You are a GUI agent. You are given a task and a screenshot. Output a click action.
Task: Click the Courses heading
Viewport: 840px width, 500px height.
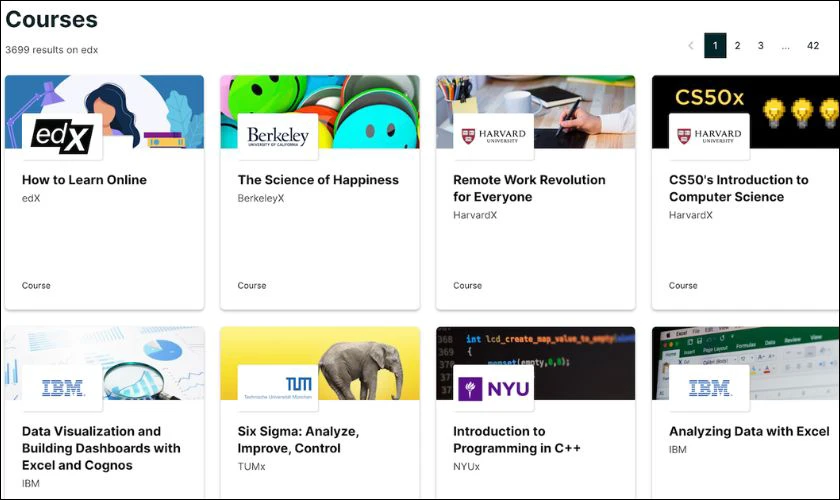point(51,19)
